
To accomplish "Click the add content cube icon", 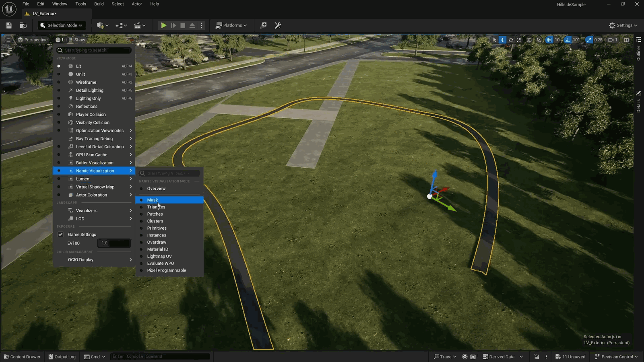I will coord(103,25).
